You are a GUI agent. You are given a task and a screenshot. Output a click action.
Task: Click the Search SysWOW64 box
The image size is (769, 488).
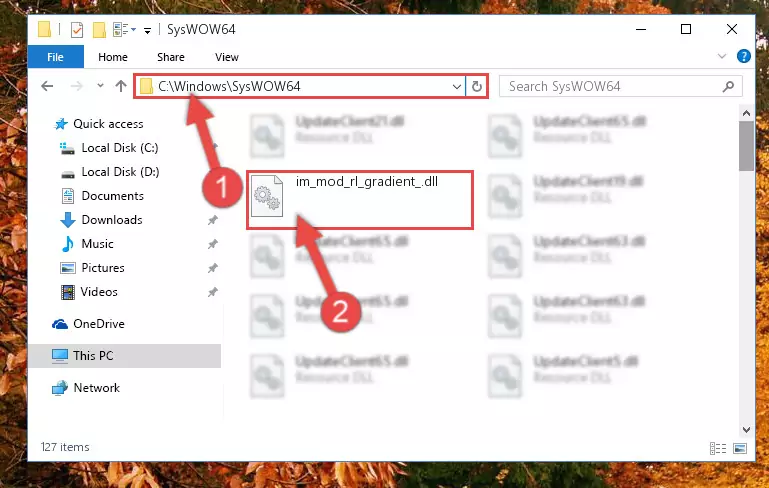click(x=620, y=86)
